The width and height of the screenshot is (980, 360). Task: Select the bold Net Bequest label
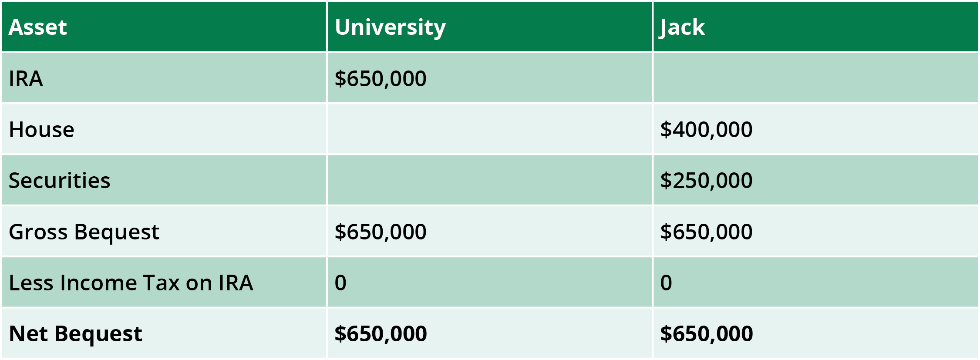coord(75,334)
